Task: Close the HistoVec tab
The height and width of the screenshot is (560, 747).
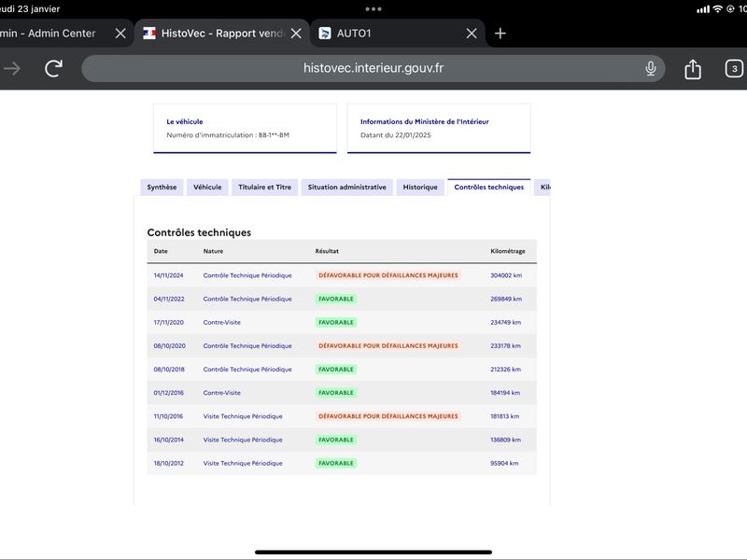Action: pyautogui.click(x=296, y=34)
